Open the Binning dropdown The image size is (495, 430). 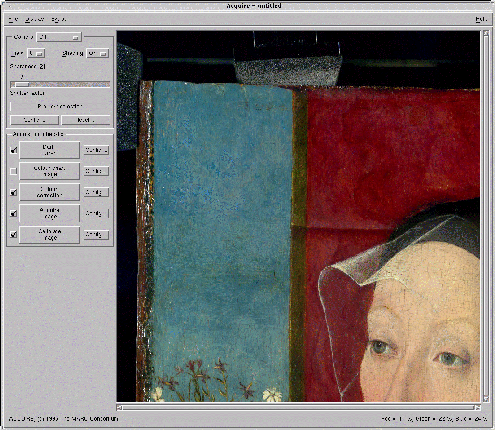97,53
